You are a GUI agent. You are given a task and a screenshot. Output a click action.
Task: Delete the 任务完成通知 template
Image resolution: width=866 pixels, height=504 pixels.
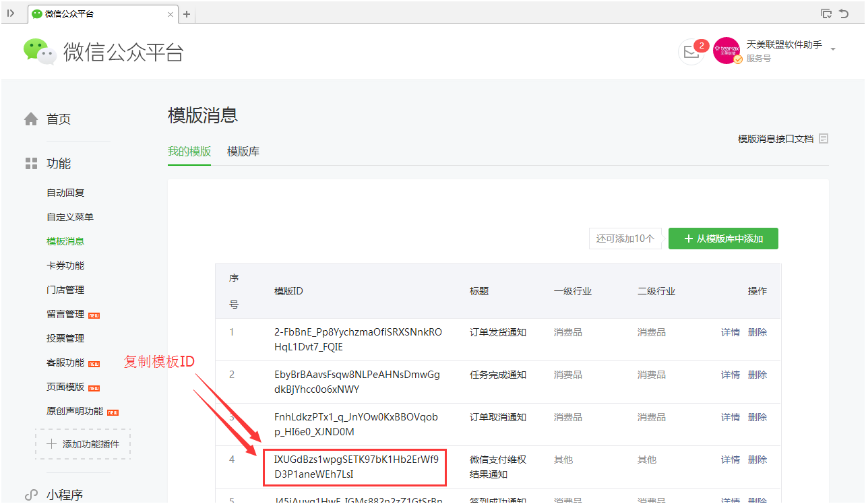[x=757, y=375]
